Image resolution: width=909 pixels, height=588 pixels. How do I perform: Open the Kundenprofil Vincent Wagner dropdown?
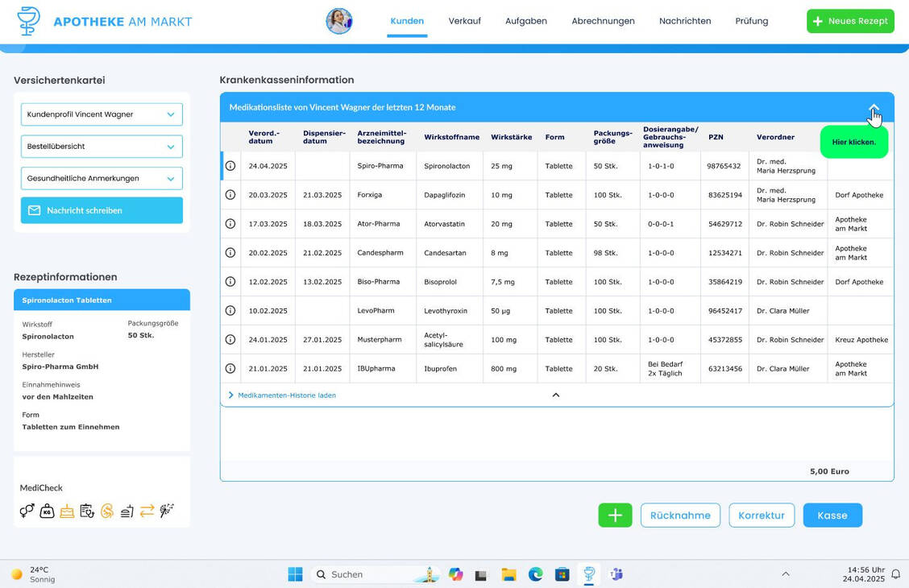coord(102,114)
